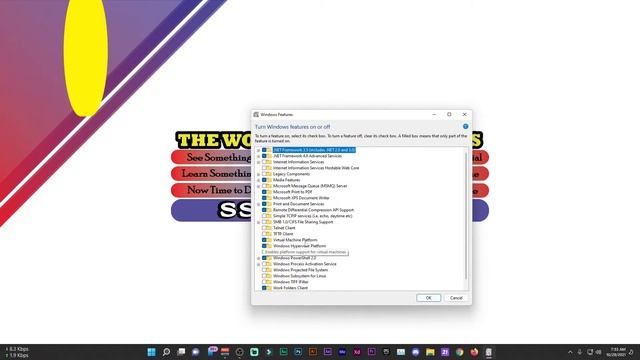Expand Windows Process Activation Service node

point(258,264)
